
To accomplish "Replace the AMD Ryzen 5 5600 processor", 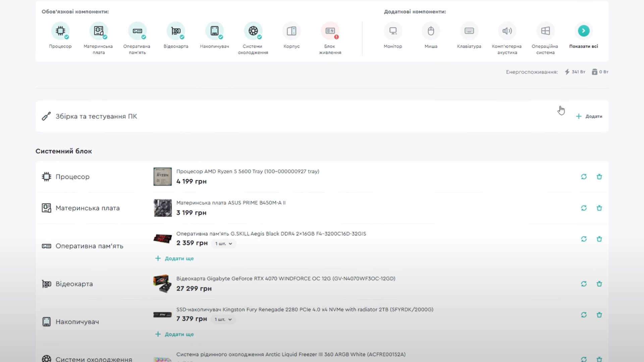I will tap(584, 177).
